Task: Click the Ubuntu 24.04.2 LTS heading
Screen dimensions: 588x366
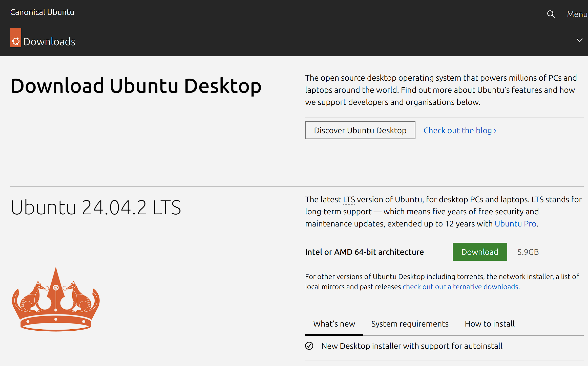Action: click(96, 207)
